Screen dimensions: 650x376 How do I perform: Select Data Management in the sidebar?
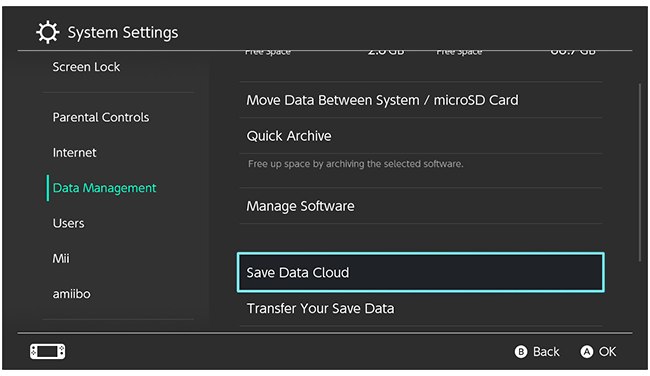point(104,188)
